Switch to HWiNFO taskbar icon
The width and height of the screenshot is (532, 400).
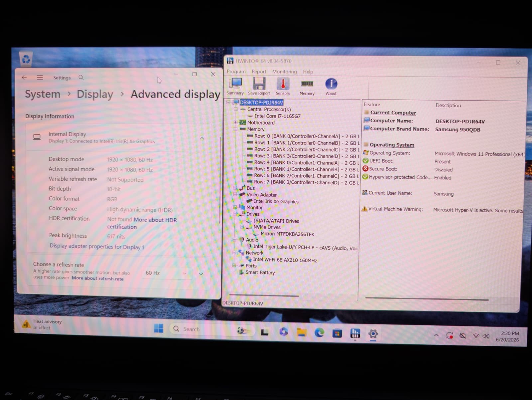(x=355, y=333)
